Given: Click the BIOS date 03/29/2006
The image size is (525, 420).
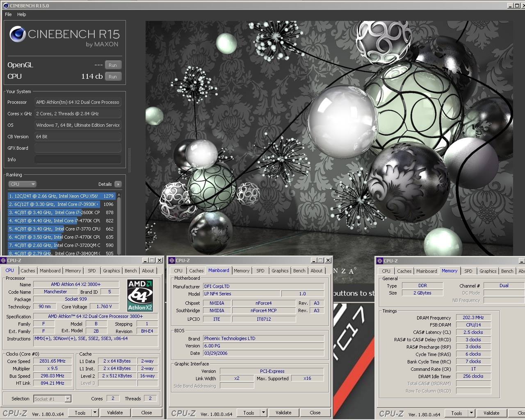Looking at the screenshot, I should pos(263,353).
